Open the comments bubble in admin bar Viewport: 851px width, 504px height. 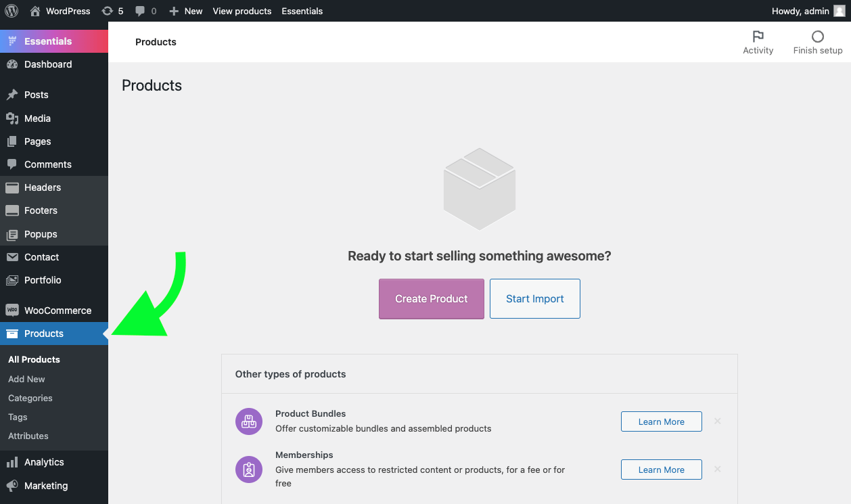[146, 11]
